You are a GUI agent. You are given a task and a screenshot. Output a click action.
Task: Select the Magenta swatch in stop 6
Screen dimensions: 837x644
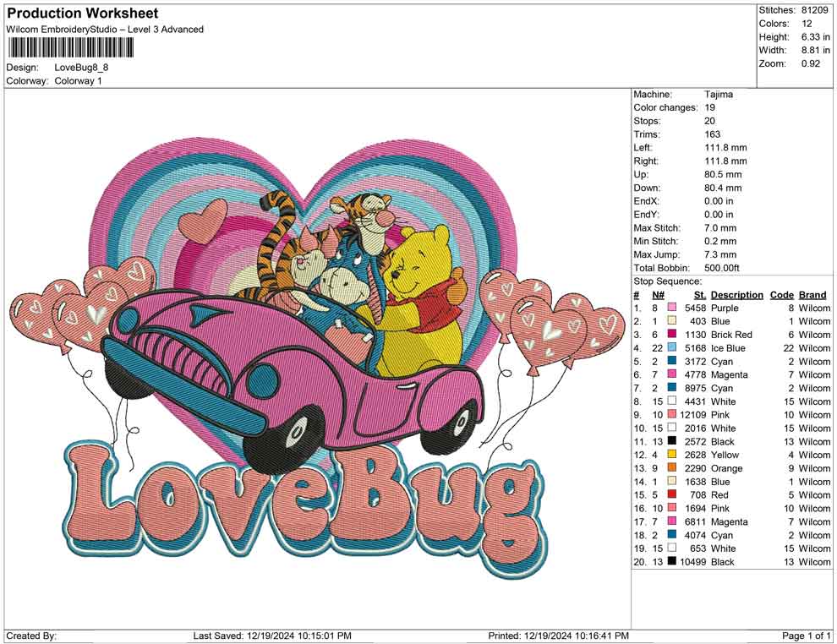pos(672,374)
